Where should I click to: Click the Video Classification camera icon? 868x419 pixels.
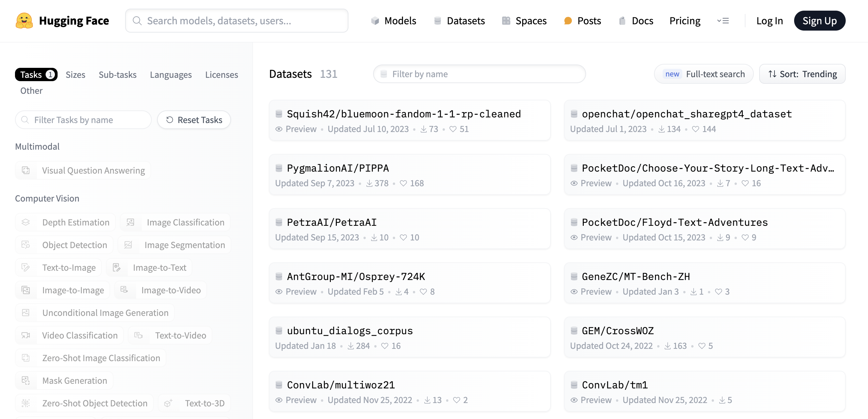[26, 335]
